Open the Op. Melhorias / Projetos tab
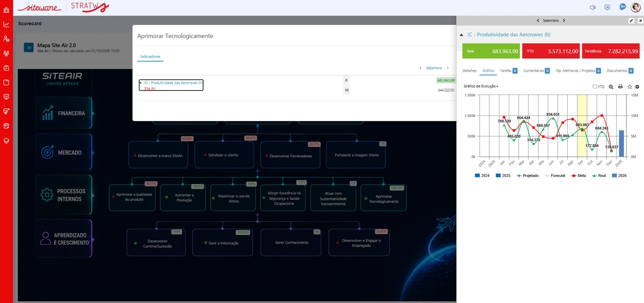 [578, 70]
